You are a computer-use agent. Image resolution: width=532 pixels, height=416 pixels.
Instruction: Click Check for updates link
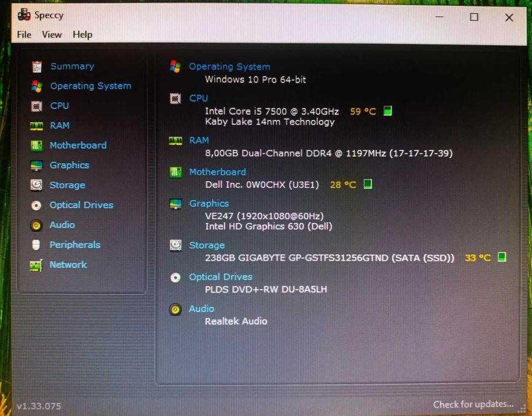click(x=473, y=405)
